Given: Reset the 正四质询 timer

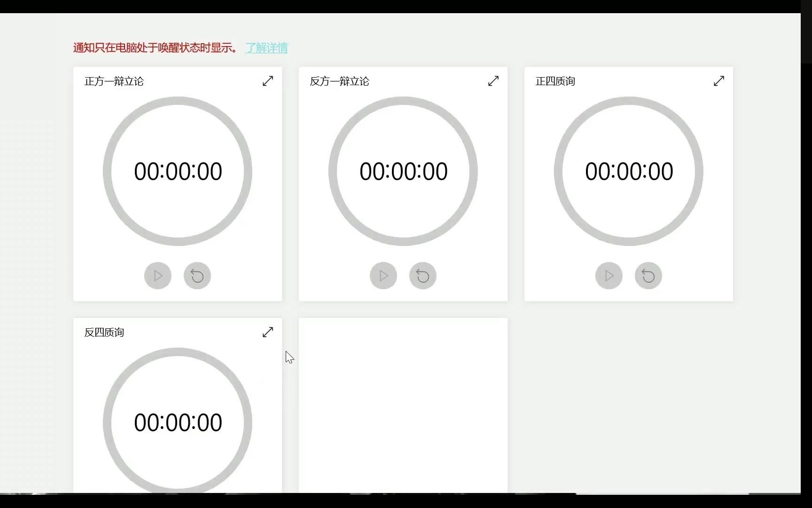Looking at the screenshot, I should (x=648, y=276).
